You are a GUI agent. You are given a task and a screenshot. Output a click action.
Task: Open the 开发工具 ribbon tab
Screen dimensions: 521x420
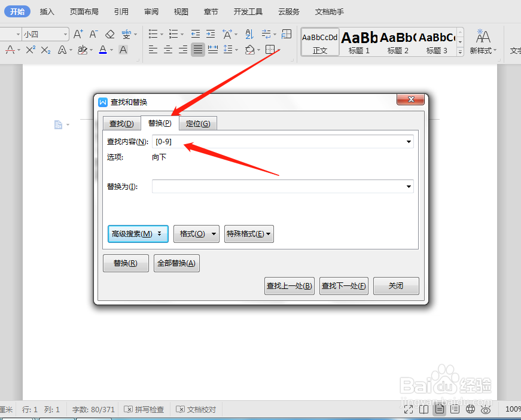[248, 11]
